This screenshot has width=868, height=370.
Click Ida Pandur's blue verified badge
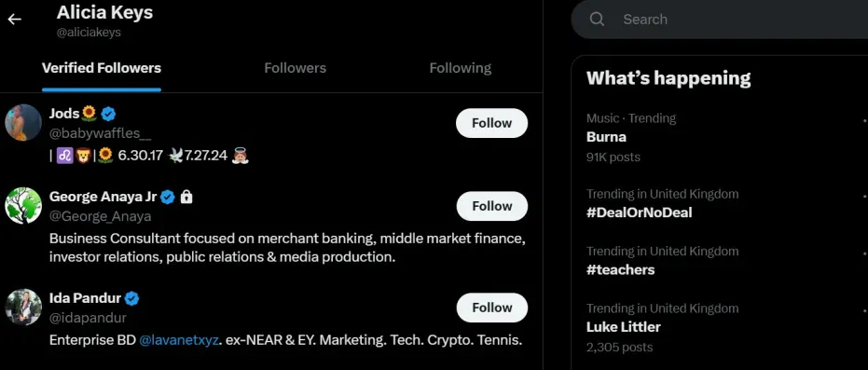[131, 298]
